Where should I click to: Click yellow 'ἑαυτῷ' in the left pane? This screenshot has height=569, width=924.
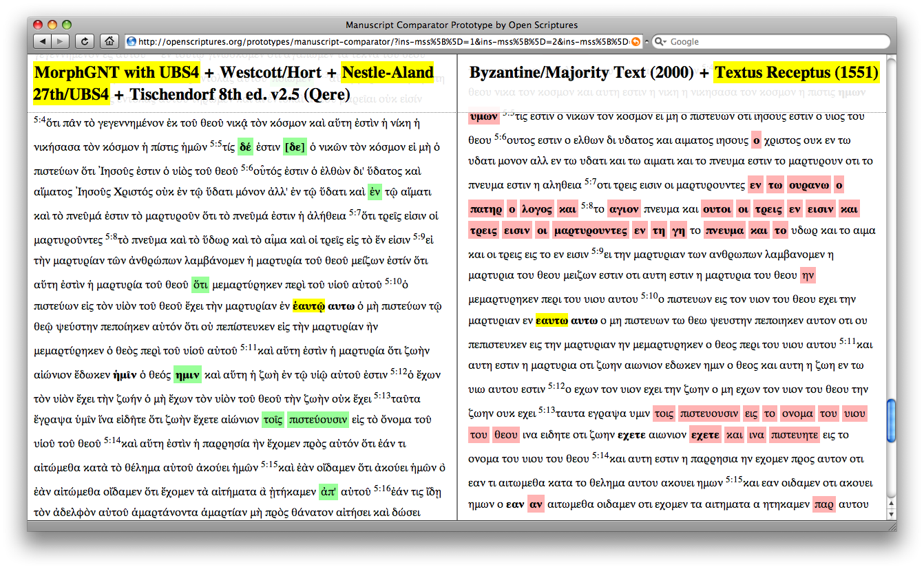308,305
